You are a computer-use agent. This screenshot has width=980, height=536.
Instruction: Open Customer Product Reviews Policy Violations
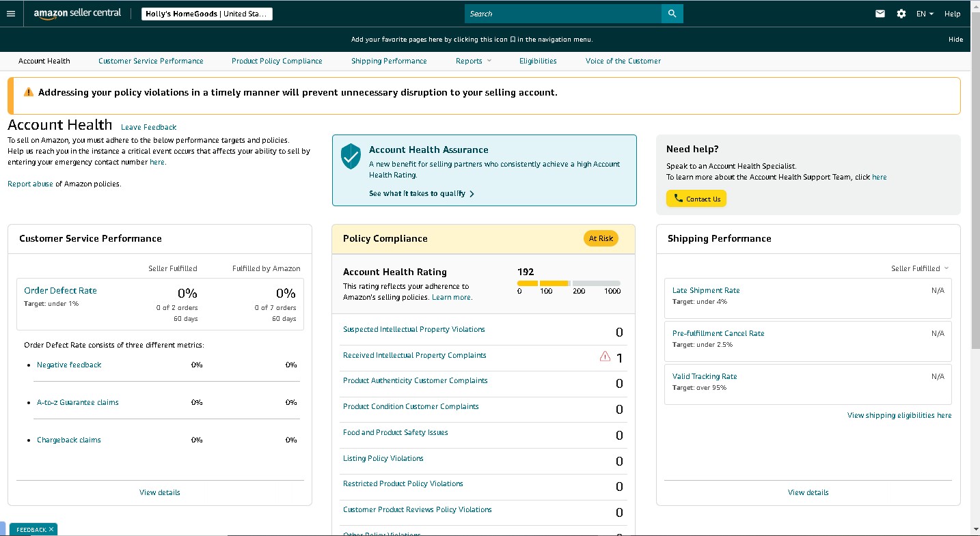418,509
